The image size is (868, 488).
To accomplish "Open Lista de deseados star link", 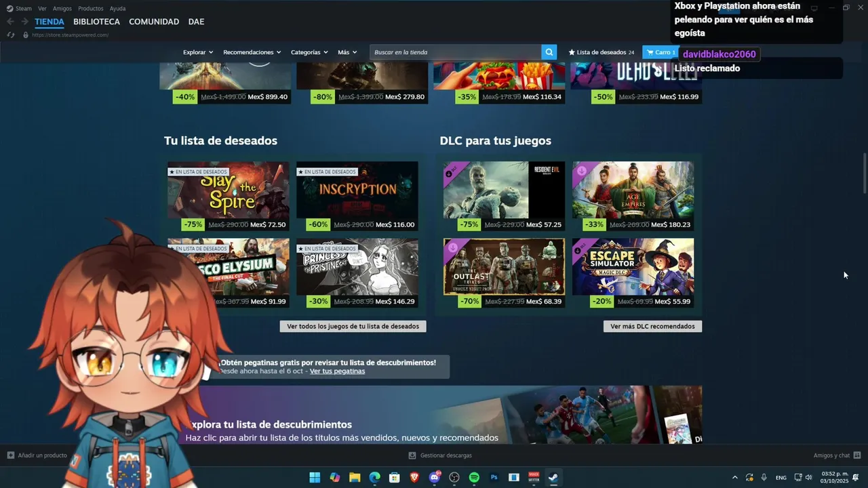I will (601, 52).
